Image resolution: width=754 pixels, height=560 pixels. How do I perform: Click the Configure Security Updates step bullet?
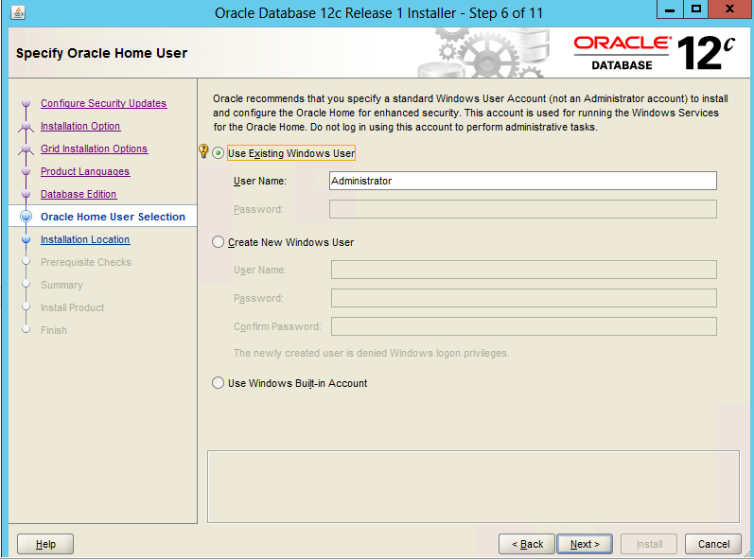[26, 104]
